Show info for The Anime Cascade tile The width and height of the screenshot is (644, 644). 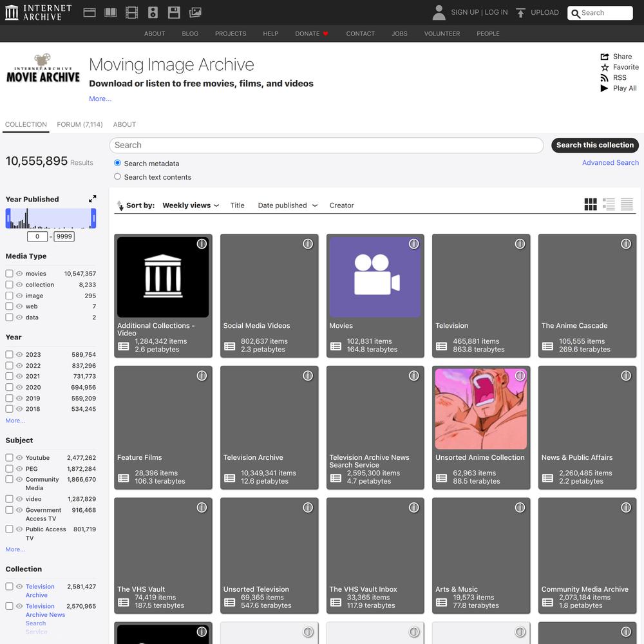(626, 244)
